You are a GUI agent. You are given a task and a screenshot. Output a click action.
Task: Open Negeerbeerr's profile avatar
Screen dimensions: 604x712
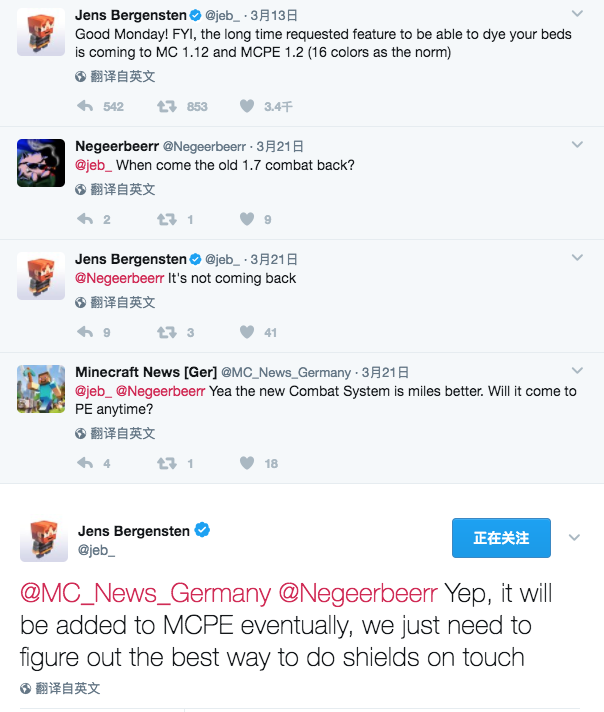[41, 163]
